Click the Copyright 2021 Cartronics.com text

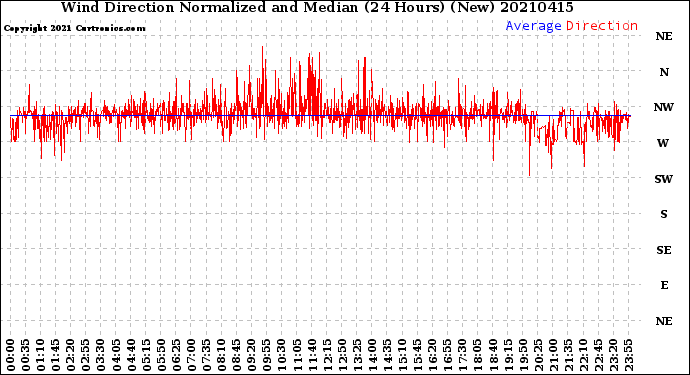pyautogui.click(x=74, y=28)
